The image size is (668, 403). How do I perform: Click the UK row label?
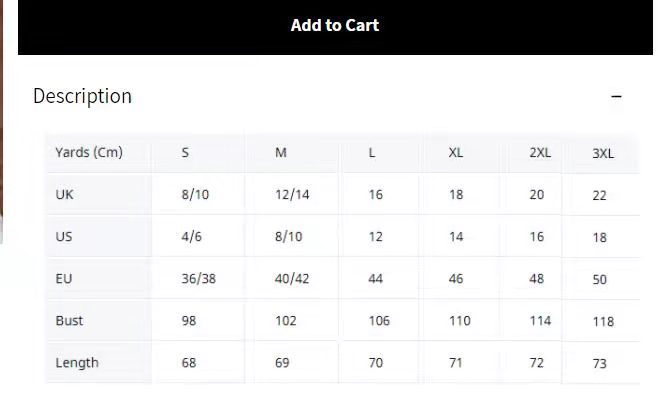[x=64, y=195]
